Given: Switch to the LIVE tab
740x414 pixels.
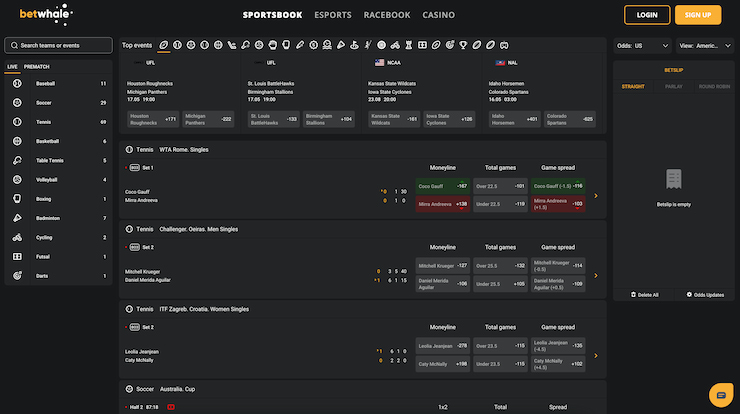Looking at the screenshot, I should 12,67.
